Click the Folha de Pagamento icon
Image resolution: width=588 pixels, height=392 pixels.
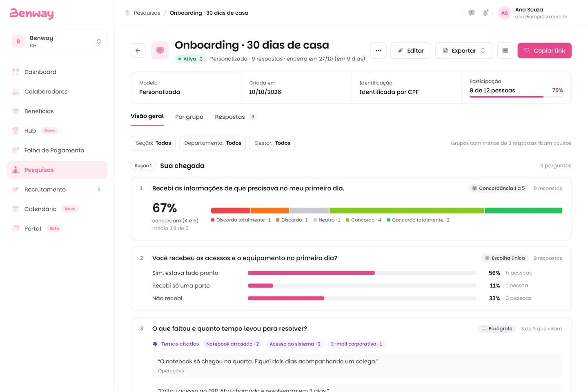click(16, 150)
